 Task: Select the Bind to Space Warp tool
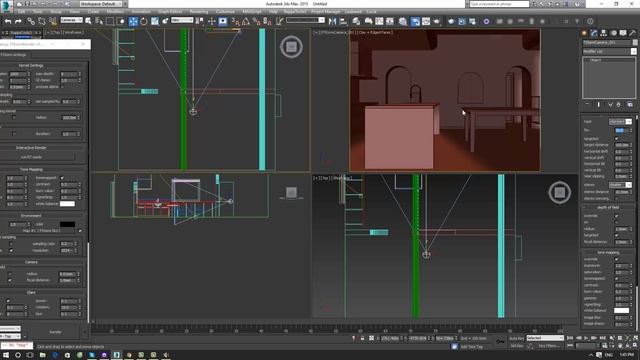point(53,21)
